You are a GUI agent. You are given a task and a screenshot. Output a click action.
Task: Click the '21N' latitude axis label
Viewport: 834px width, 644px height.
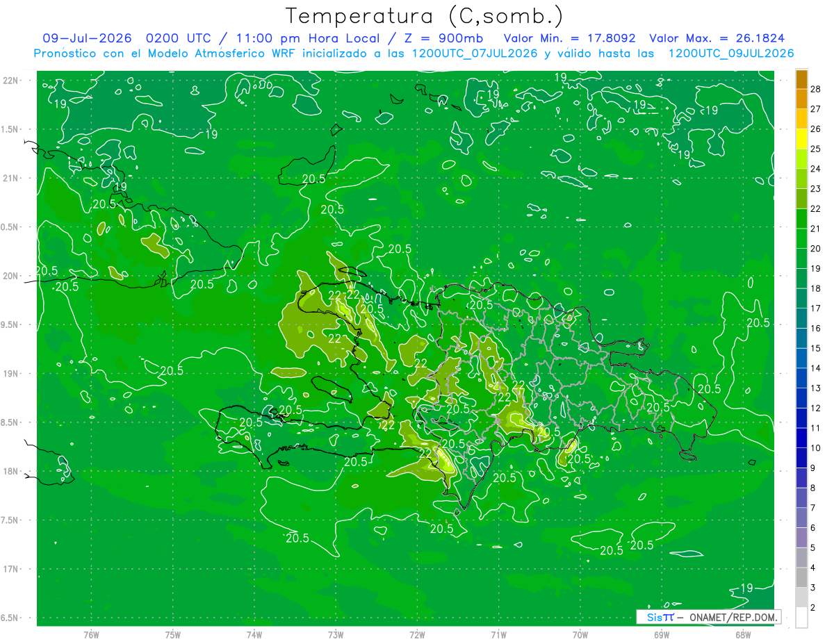point(10,178)
